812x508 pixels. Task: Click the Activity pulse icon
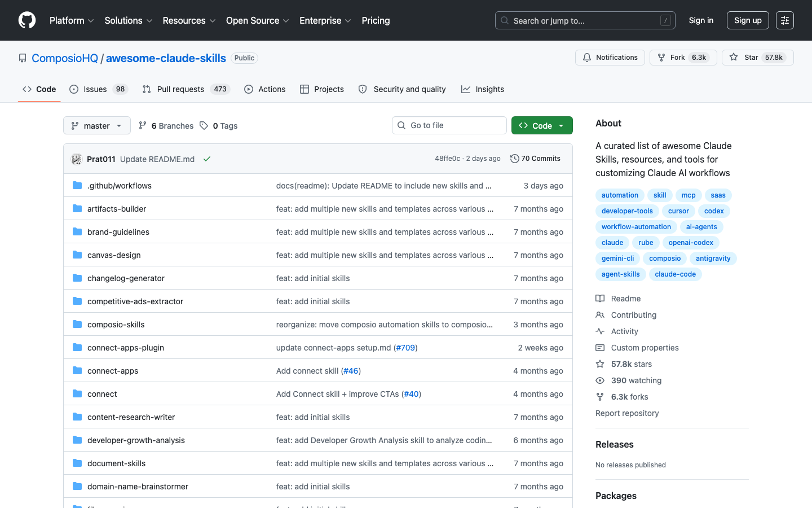point(600,331)
